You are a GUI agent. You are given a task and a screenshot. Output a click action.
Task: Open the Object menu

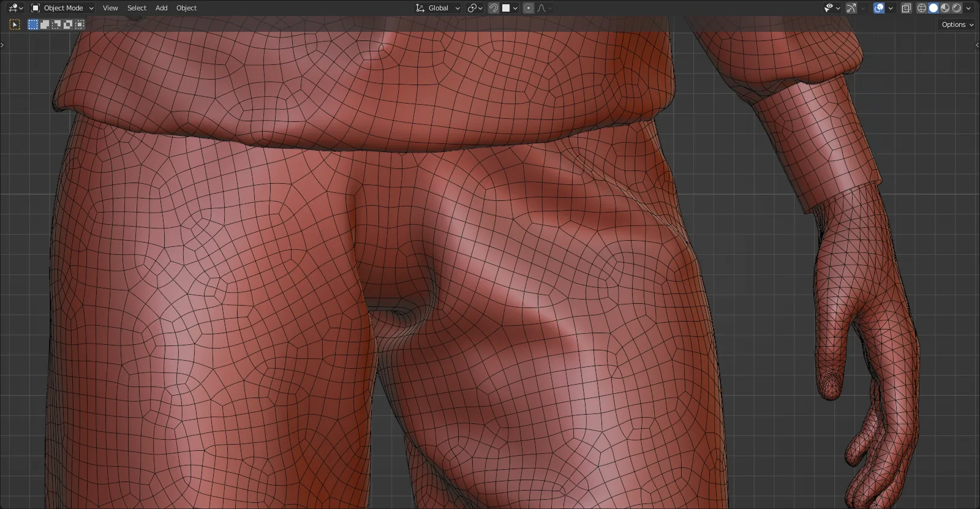click(x=186, y=8)
